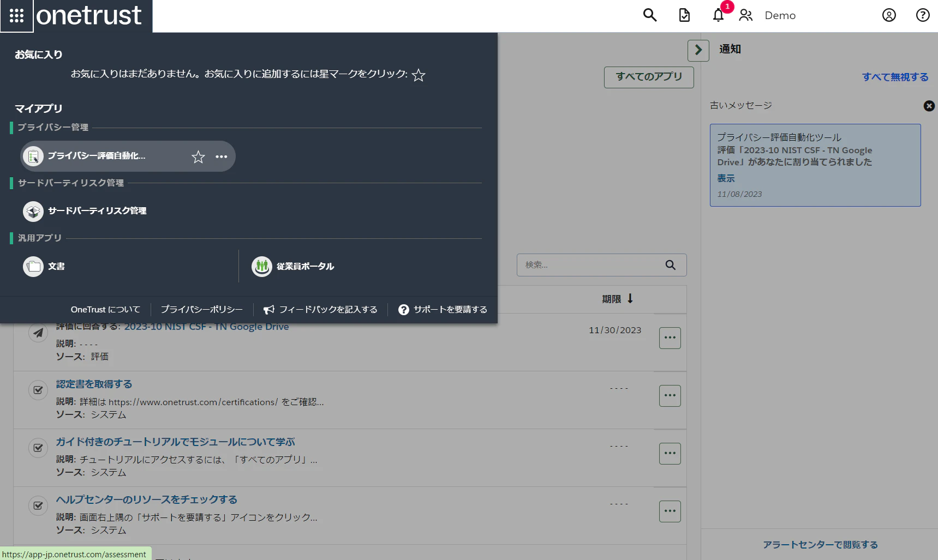Screen dimensions: 938x560
Task: Click すべて無視する in notifications
Action: (x=895, y=77)
